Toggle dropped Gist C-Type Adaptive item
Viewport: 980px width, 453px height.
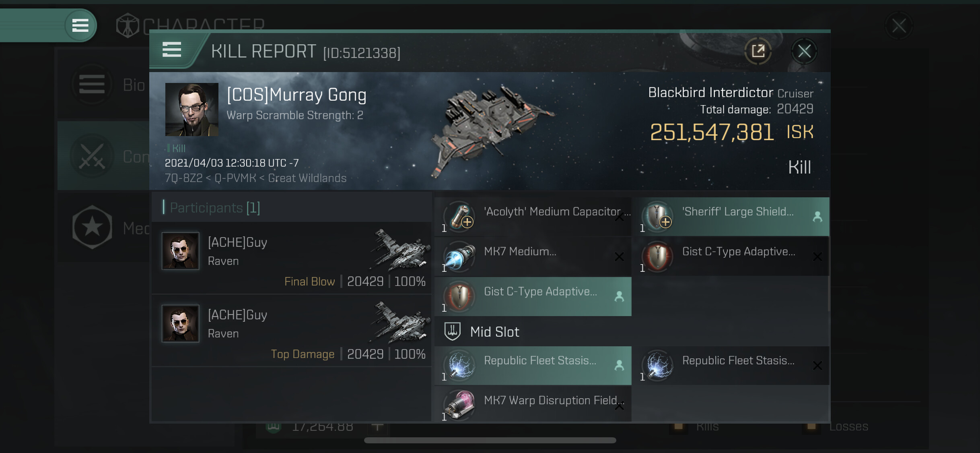[x=533, y=296]
